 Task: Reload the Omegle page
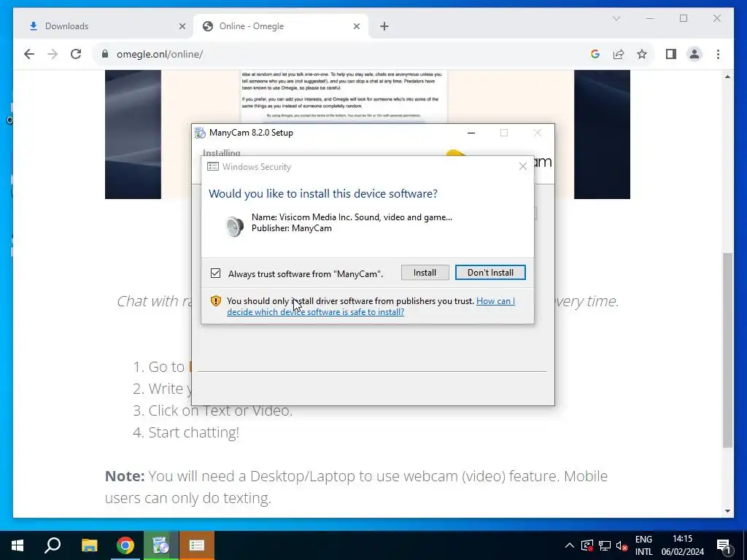pyautogui.click(x=76, y=54)
